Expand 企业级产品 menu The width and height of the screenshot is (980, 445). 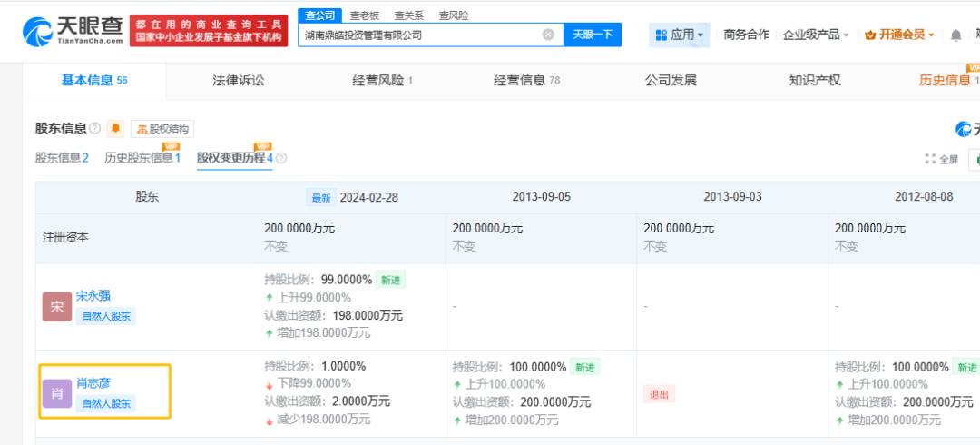point(816,35)
